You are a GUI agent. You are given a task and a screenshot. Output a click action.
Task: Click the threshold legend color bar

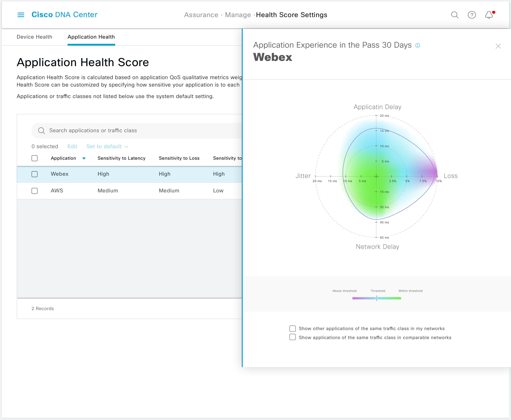[x=377, y=298]
